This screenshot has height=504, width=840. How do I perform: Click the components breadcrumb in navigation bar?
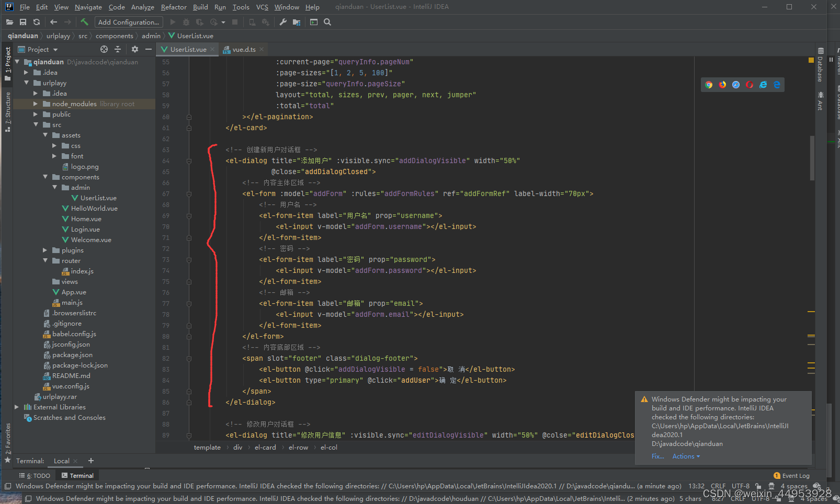[x=115, y=36]
